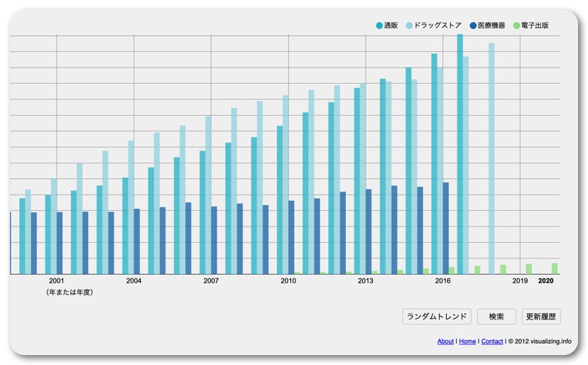588x365 pixels.
Task: Click the 2016 year axis label
Action: click(x=442, y=281)
